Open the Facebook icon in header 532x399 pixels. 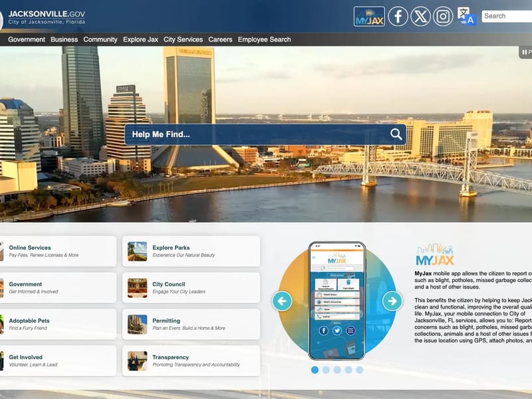398,16
